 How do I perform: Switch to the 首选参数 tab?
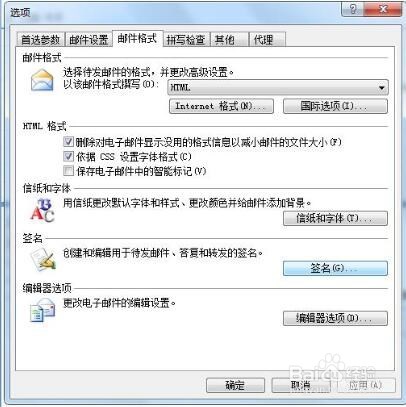point(41,40)
